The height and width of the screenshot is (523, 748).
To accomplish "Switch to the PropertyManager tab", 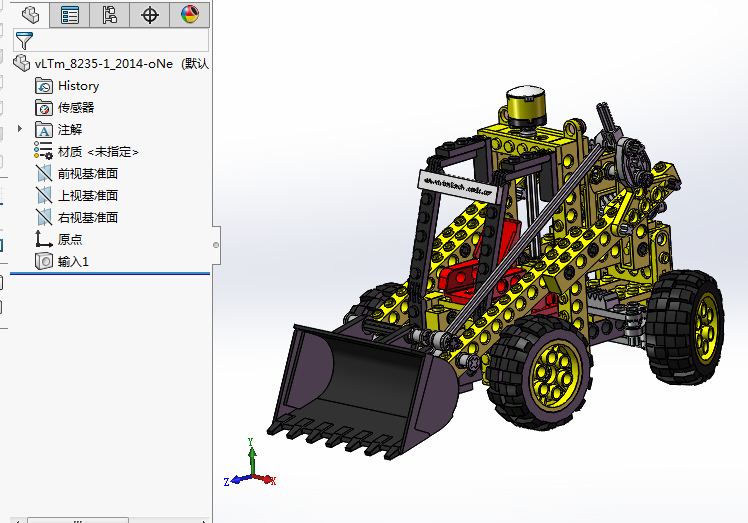I will 70,14.
